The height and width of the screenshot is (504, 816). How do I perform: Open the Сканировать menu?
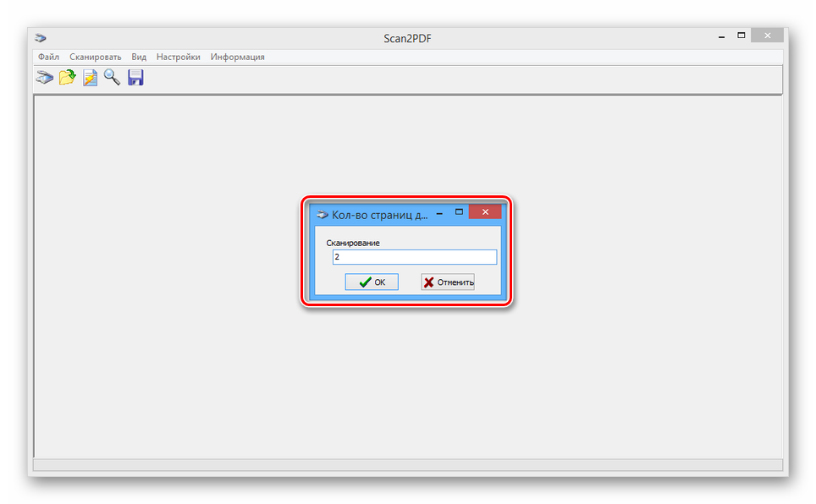click(x=96, y=57)
